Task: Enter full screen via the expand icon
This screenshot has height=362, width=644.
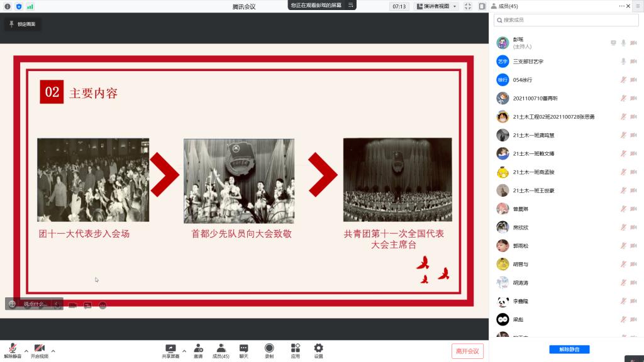Action: 468,6
